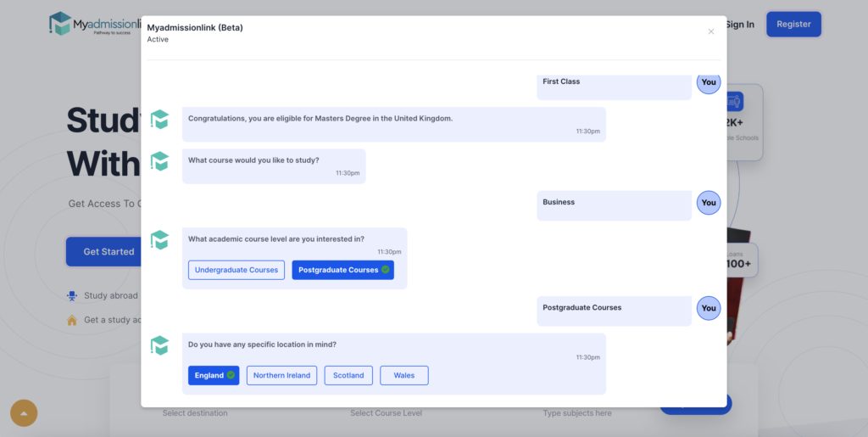Click the bot avatar beside the Congratulations message
The width and height of the screenshot is (868, 437).
tap(159, 120)
